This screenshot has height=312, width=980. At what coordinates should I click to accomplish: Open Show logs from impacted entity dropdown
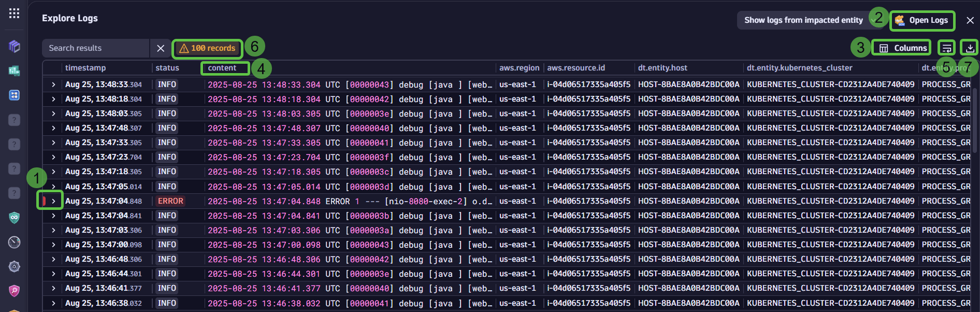pyautogui.click(x=810, y=20)
